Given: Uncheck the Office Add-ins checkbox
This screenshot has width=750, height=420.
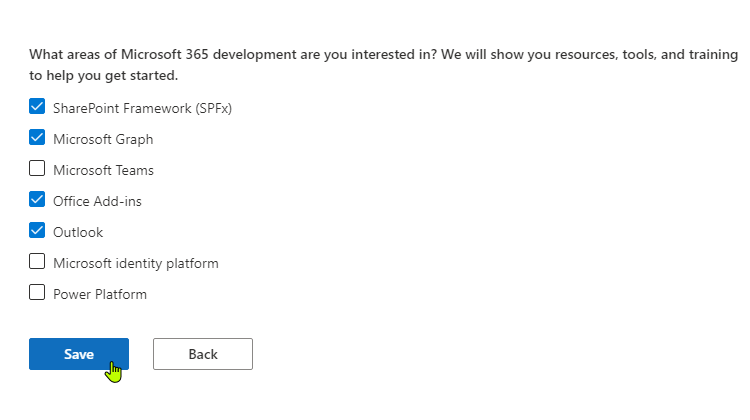Looking at the screenshot, I should pos(37,200).
